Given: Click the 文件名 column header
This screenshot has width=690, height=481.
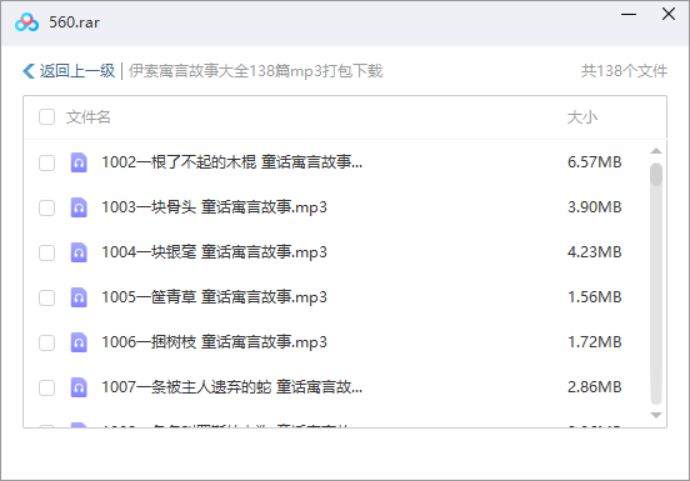Looking at the screenshot, I should pyautogui.click(x=88, y=118).
